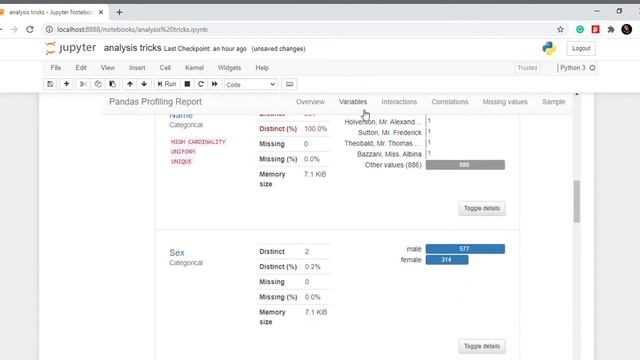Copy selected cells icon
Image resolution: width=640 pixels, height=360 pixels.
coord(98,84)
